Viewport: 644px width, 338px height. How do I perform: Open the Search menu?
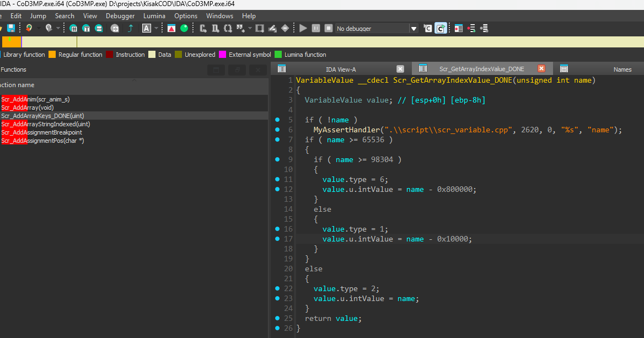click(x=65, y=15)
